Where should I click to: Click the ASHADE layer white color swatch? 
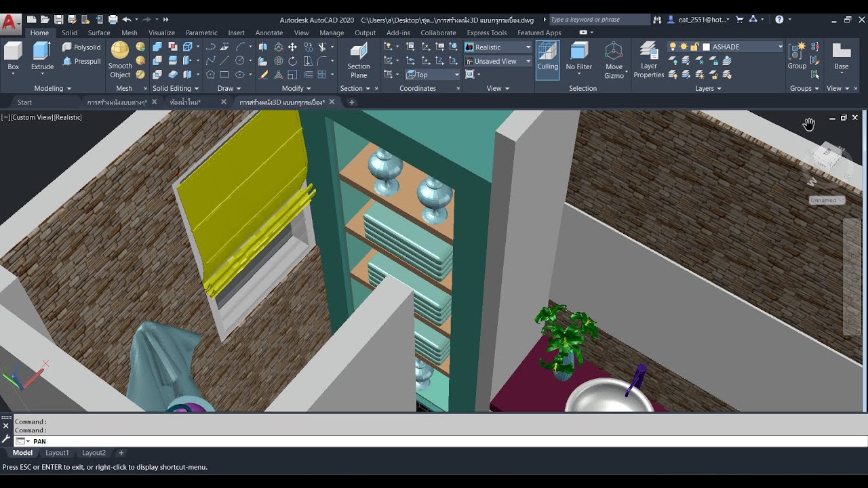(706, 47)
